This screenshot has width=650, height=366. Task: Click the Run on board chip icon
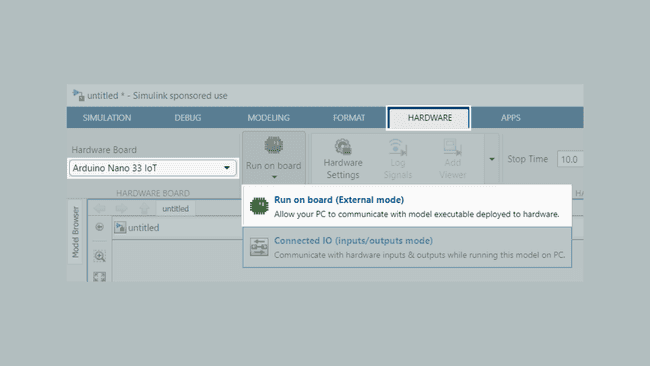click(274, 145)
